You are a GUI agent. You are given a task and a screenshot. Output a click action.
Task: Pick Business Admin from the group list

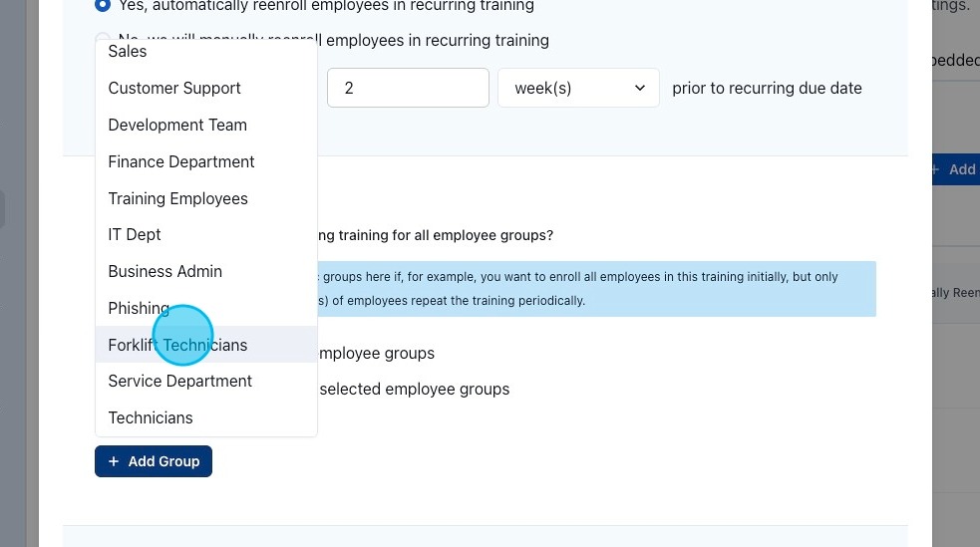(x=164, y=271)
